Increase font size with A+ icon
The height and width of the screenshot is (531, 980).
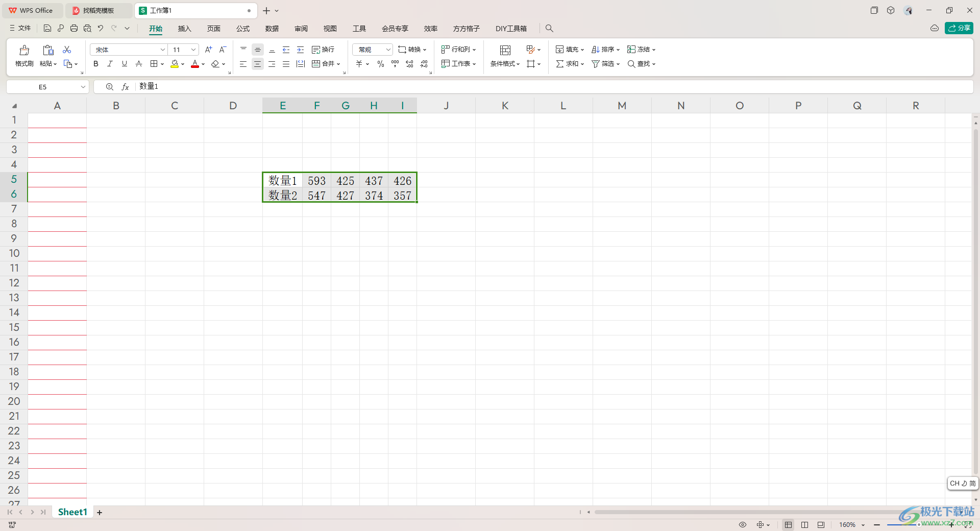pos(208,50)
